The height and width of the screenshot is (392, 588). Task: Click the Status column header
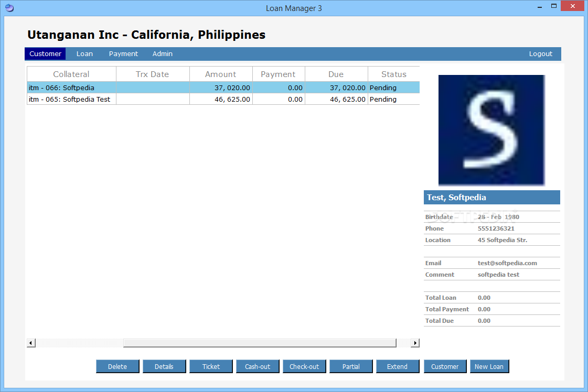click(394, 74)
